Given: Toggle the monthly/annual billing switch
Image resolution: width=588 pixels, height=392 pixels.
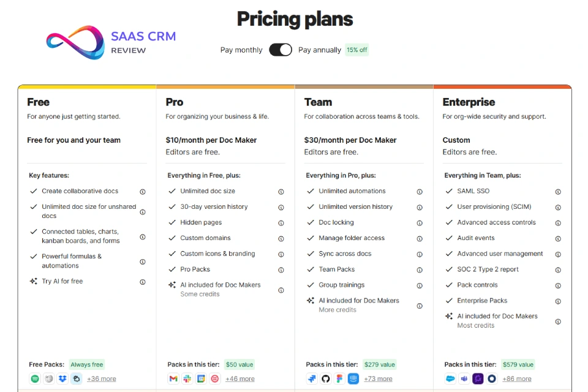Looking at the screenshot, I should [x=281, y=50].
